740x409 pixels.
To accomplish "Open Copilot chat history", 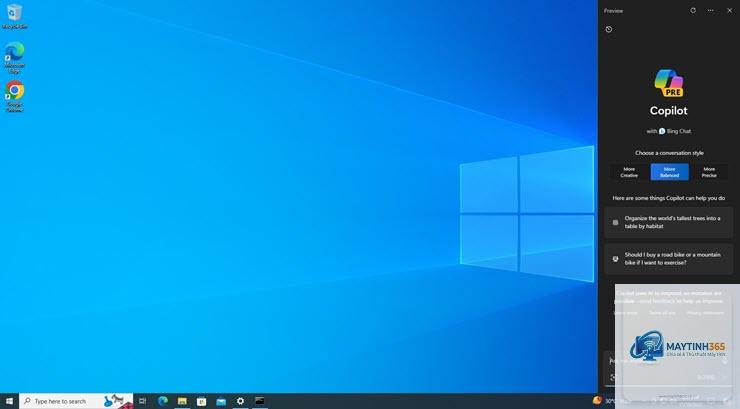I will tap(609, 29).
